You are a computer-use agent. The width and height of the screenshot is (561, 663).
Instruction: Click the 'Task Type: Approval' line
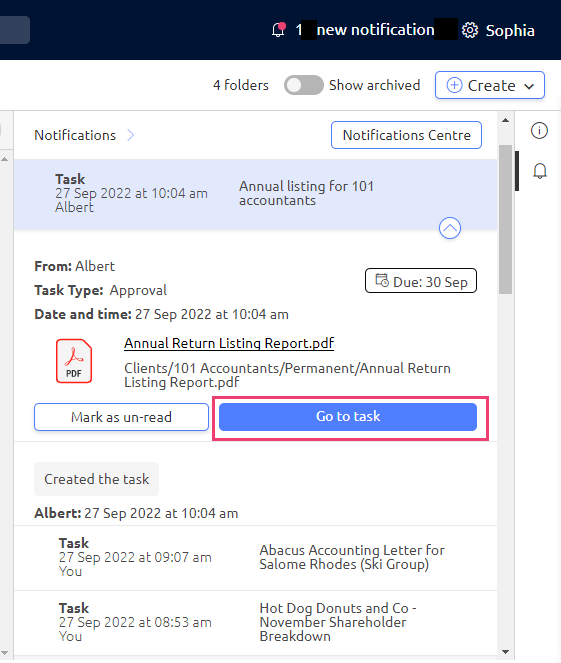coord(101,290)
